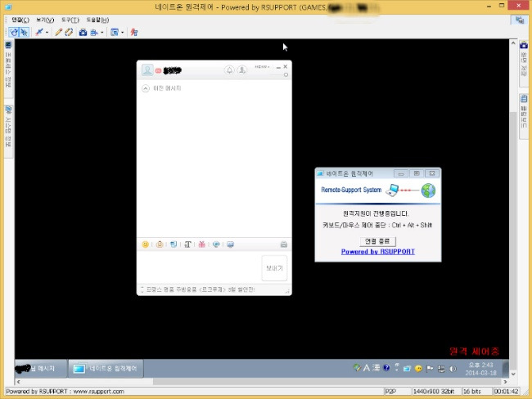Screen dimensions: 532x399
Task: Click the horizontal scrollbar left arrow
Action: point(18,382)
